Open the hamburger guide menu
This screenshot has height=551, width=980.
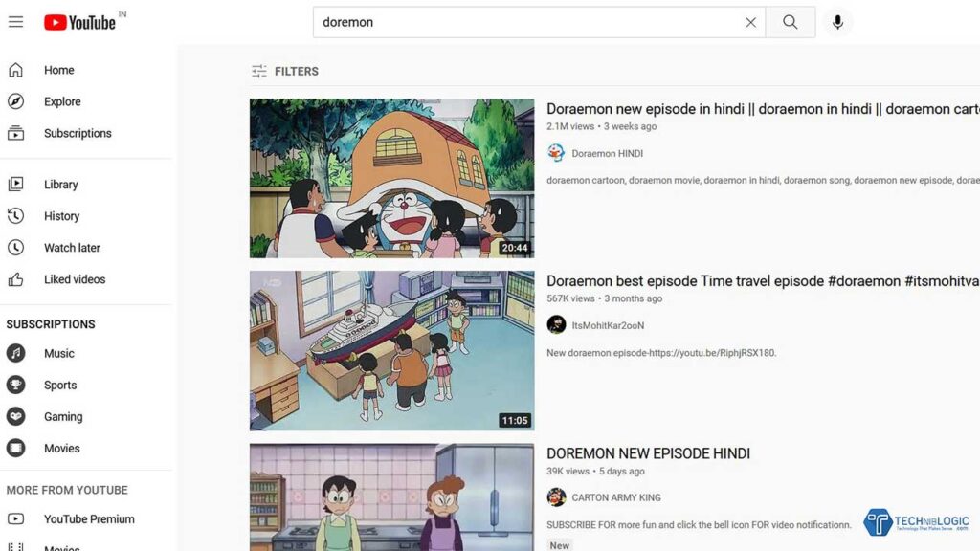pos(15,22)
